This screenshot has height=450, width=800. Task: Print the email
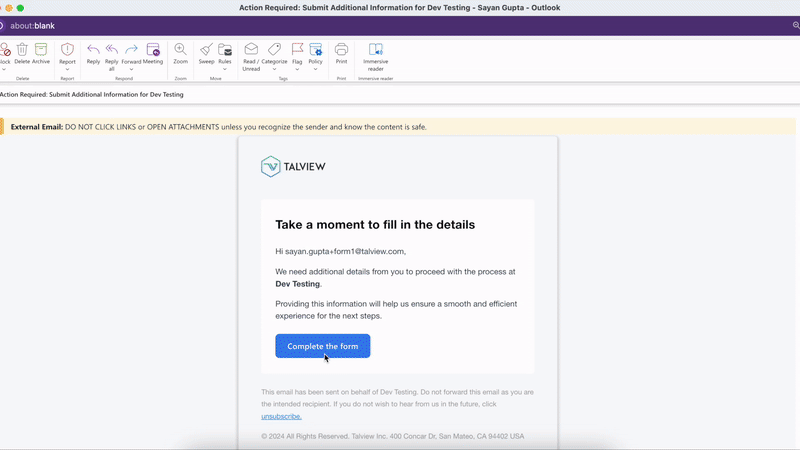[x=341, y=54]
